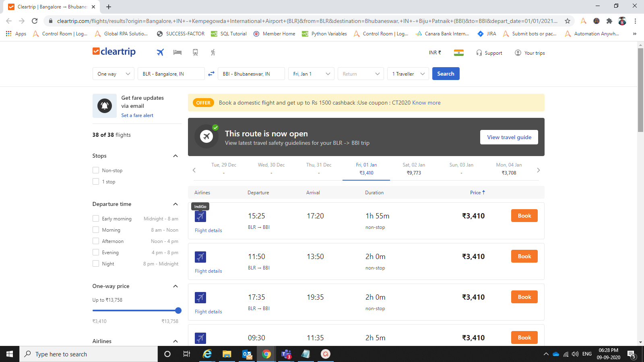
Task: Enable the Early morning departure filter
Action: (96, 218)
